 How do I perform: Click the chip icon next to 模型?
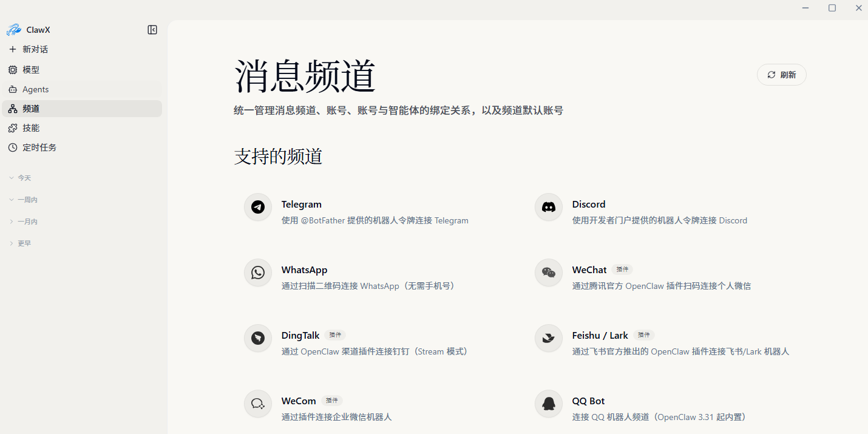13,70
